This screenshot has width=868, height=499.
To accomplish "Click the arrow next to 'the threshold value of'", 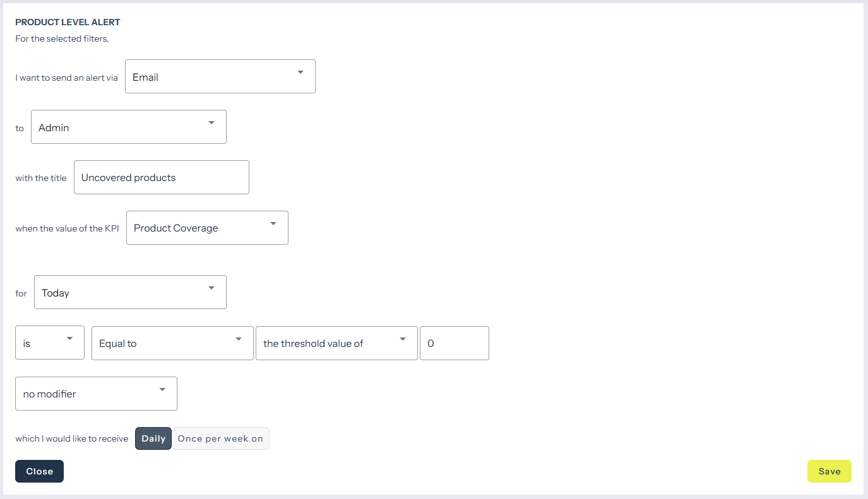I will pyautogui.click(x=403, y=339).
